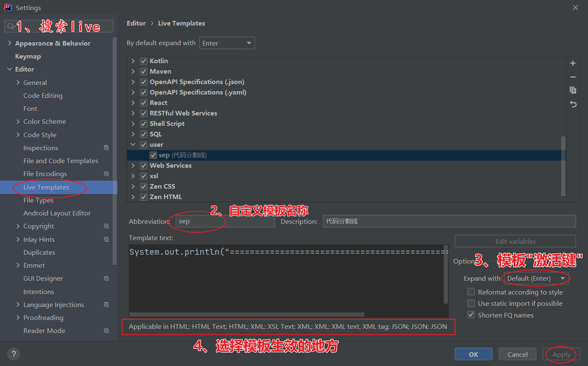Viewport: 588px width, 366px height.
Task: Remove selected template with minus icon
Action: [573, 77]
